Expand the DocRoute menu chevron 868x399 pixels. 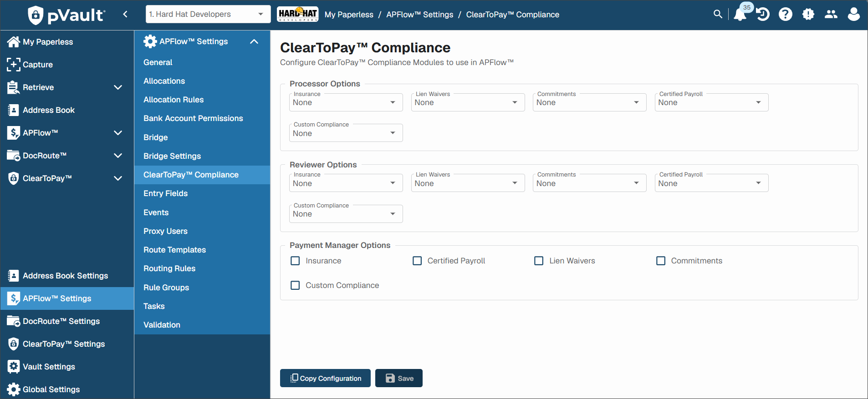118,156
